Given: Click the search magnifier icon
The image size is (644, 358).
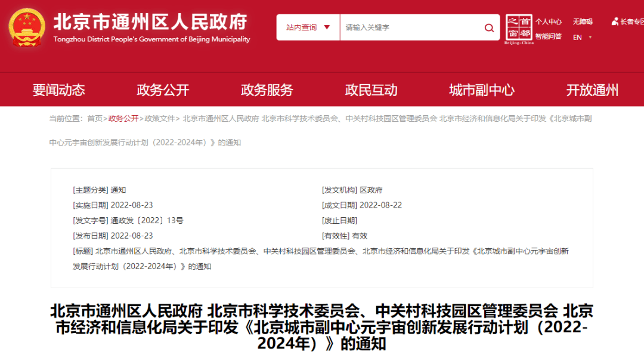Looking at the screenshot, I should (x=489, y=27).
